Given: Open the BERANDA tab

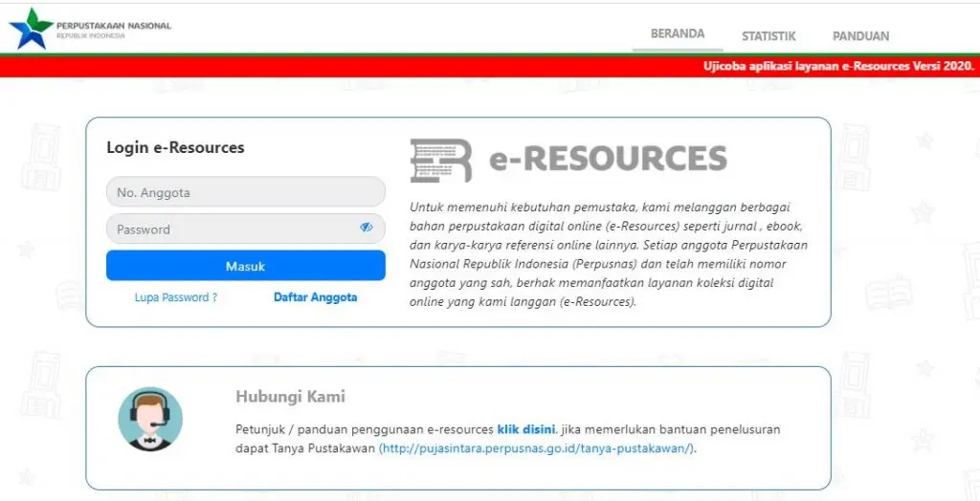Looking at the screenshot, I should (678, 33).
